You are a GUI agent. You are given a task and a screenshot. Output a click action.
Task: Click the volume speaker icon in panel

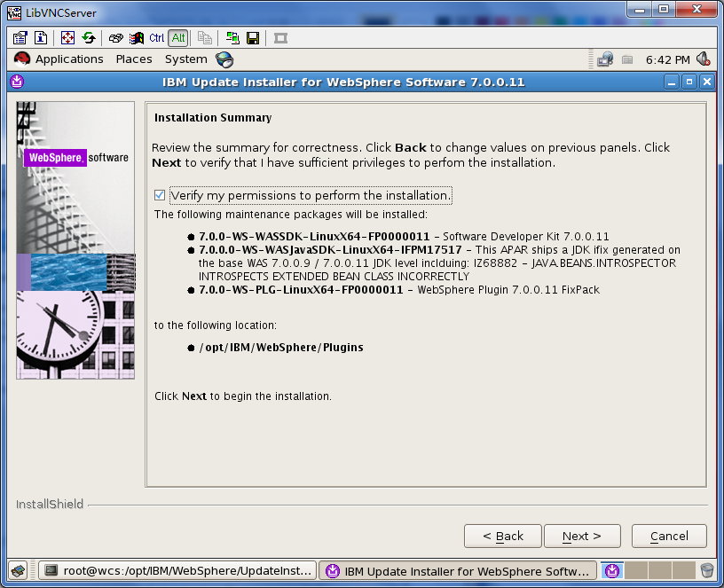pyautogui.click(x=704, y=59)
